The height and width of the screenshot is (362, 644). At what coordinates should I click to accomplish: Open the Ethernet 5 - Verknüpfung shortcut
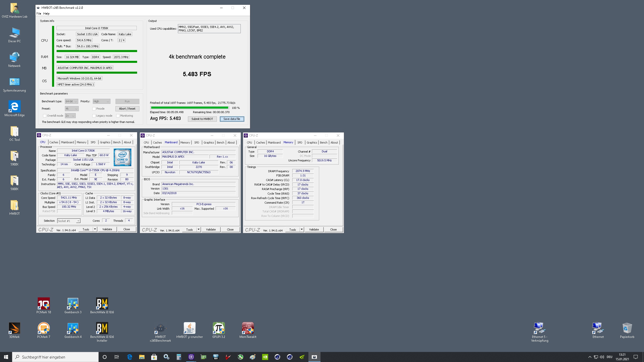(540, 332)
